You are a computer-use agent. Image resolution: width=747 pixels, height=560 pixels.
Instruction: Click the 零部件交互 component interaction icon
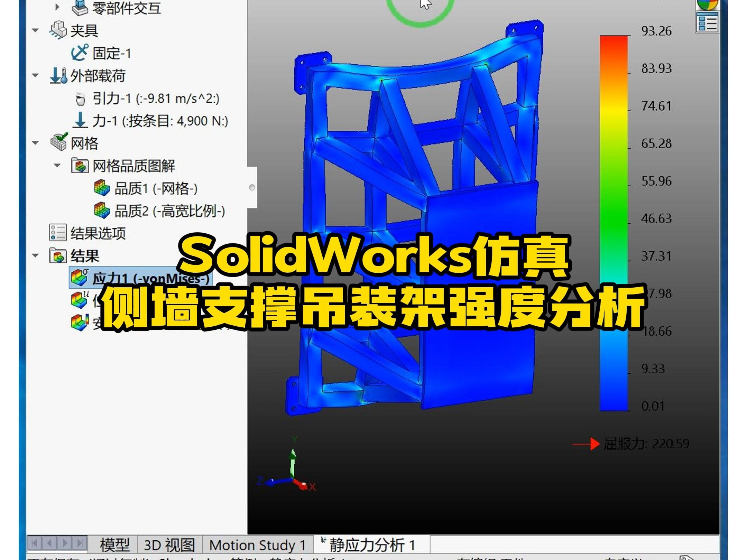point(80,8)
